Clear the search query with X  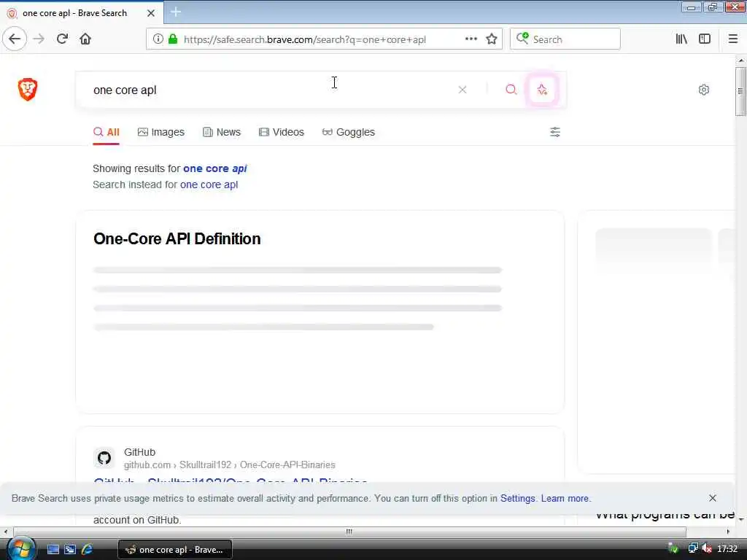pyautogui.click(x=462, y=90)
